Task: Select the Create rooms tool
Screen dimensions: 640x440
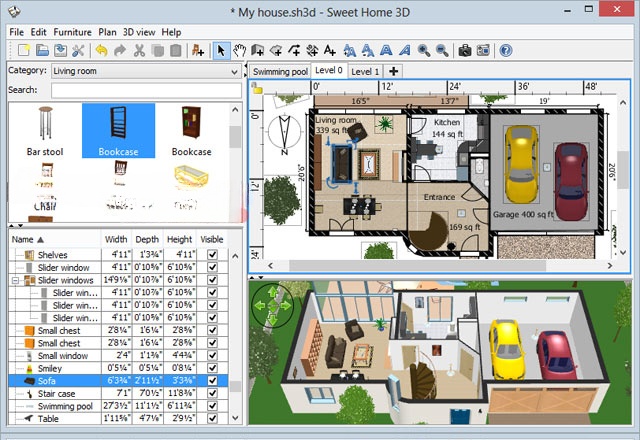Action: pos(276,51)
